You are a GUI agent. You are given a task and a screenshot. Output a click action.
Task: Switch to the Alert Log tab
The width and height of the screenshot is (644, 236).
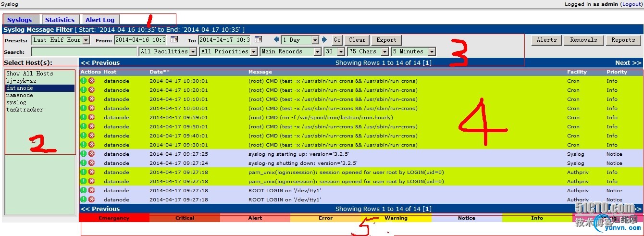tap(100, 20)
